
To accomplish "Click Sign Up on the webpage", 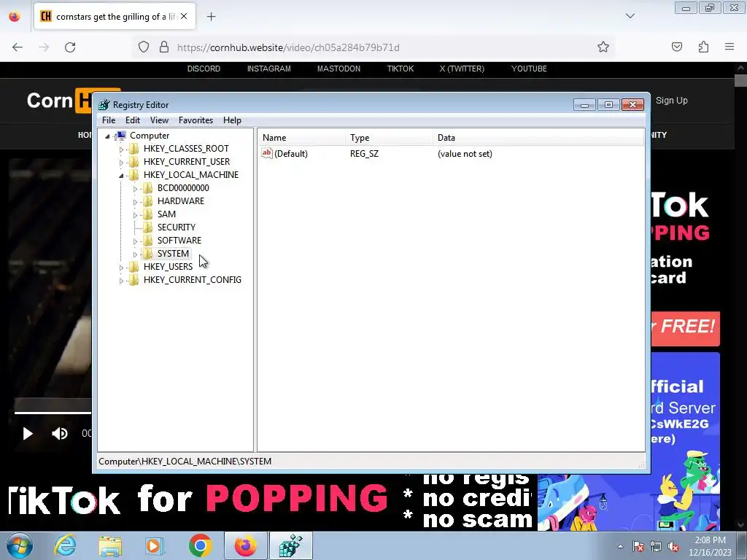I will [x=671, y=101].
